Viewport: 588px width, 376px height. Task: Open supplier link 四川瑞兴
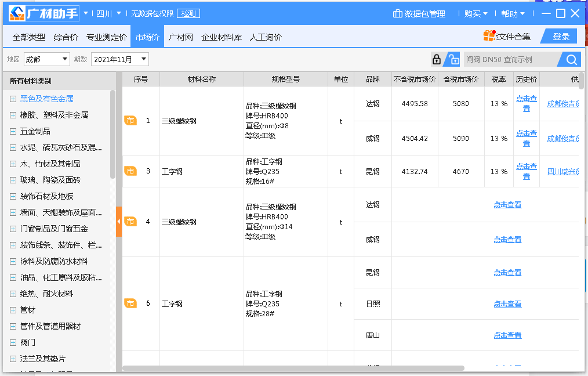[x=563, y=172]
